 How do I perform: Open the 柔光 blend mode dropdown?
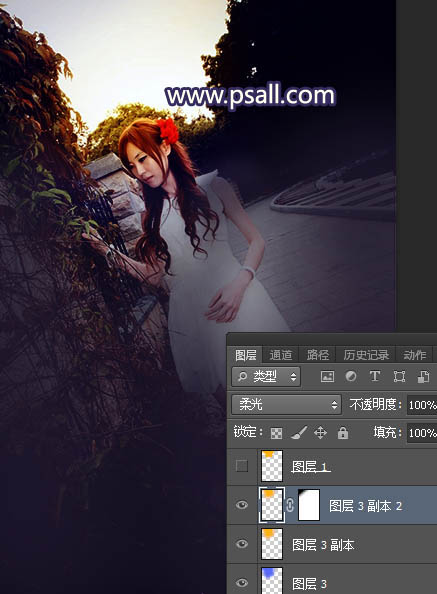pyautogui.click(x=286, y=405)
